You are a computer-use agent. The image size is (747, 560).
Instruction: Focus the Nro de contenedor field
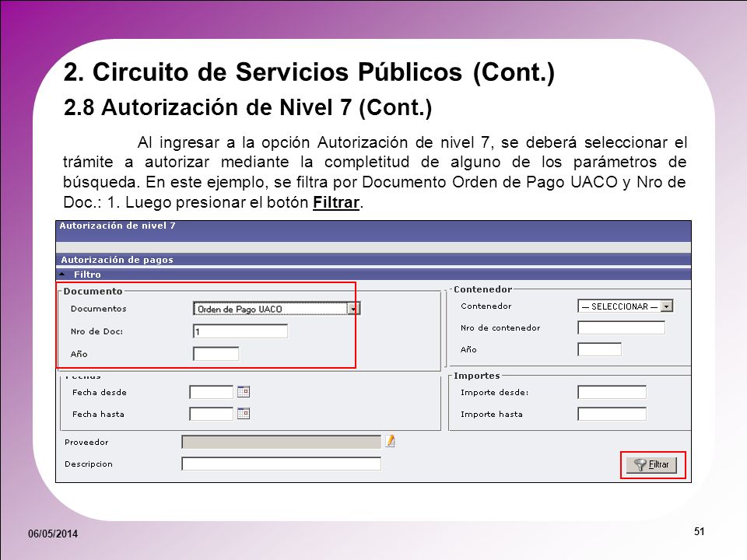[621, 327]
